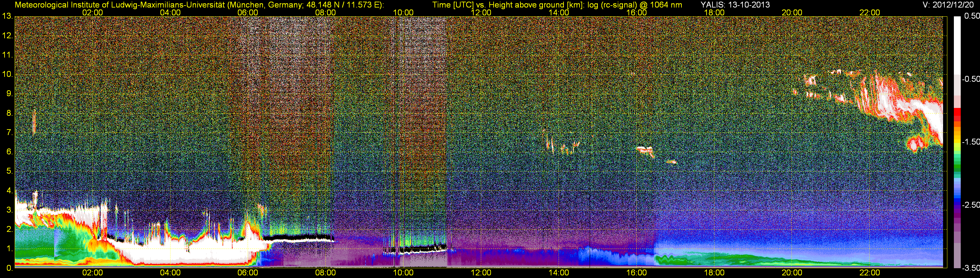Click '12:00' on the lower time axis
Image resolution: width=980 pixels, height=278 pixels.
(x=481, y=273)
